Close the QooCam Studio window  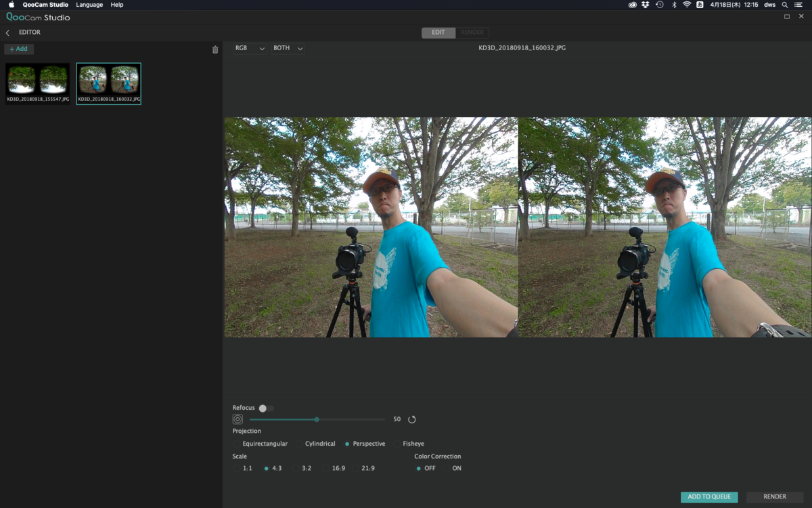(x=800, y=17)
